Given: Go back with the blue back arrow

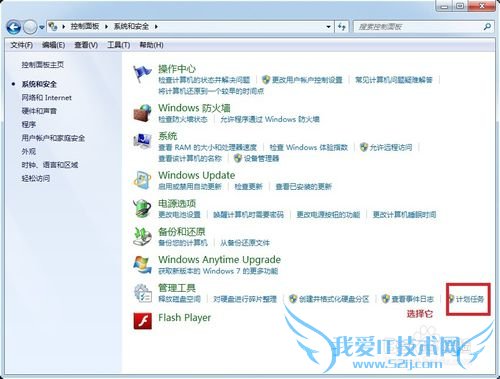Looking at the screenshot, I should (14, 27).
